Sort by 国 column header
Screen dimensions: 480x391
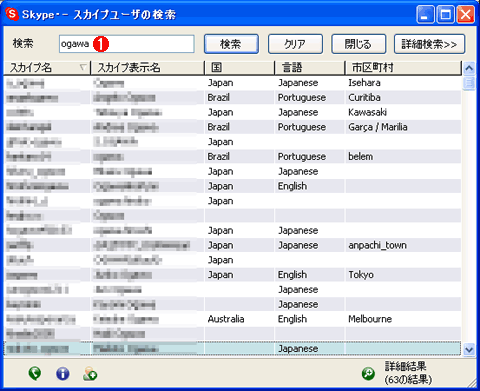pyautogui.click(x=239, y=68)
